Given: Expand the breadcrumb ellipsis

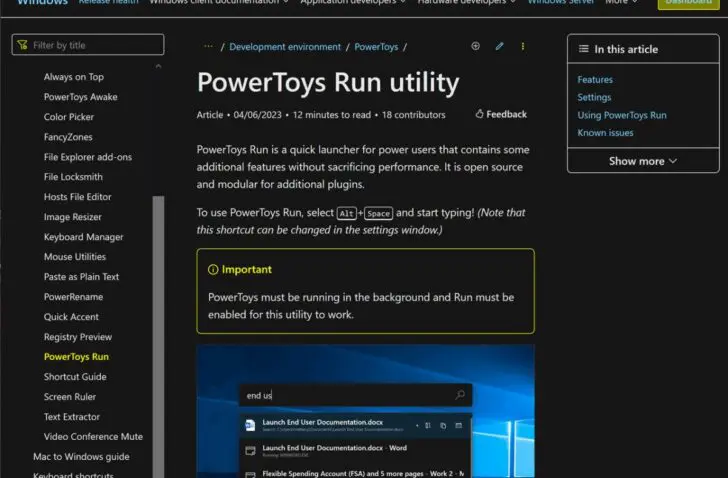Looking at the screenshot, I should click(208, 46).
